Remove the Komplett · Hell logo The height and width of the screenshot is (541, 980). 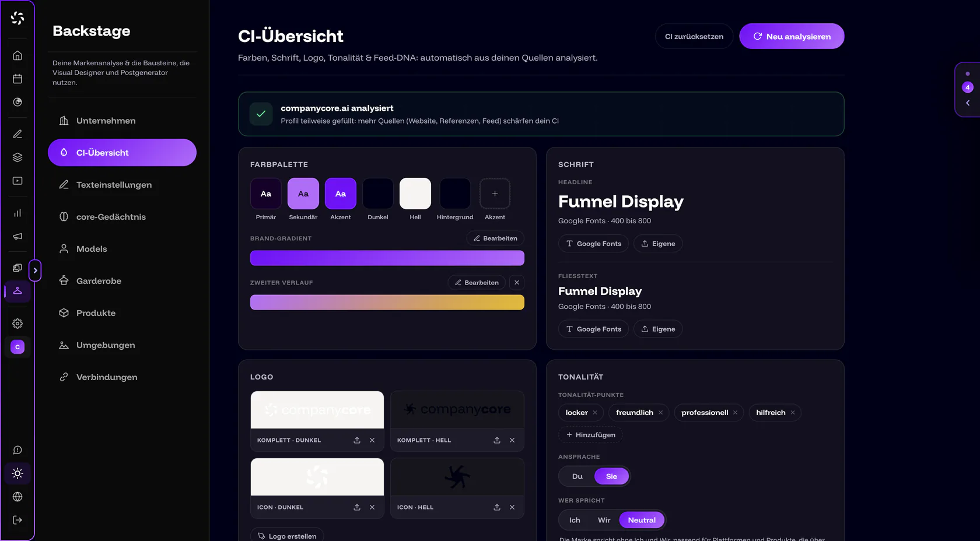[x=512, y=440]
